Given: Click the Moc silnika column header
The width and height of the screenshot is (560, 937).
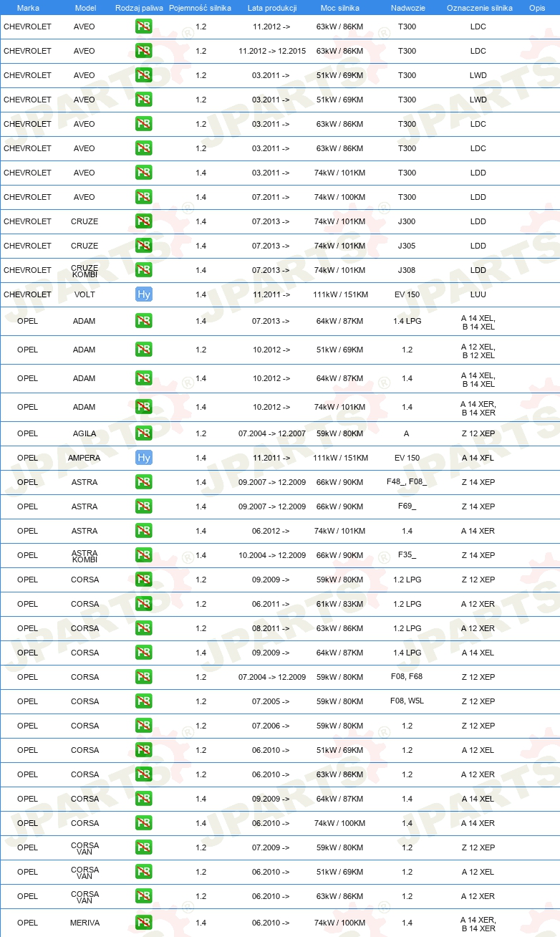Looking at the screenshot, I should [x=340, y=8].
